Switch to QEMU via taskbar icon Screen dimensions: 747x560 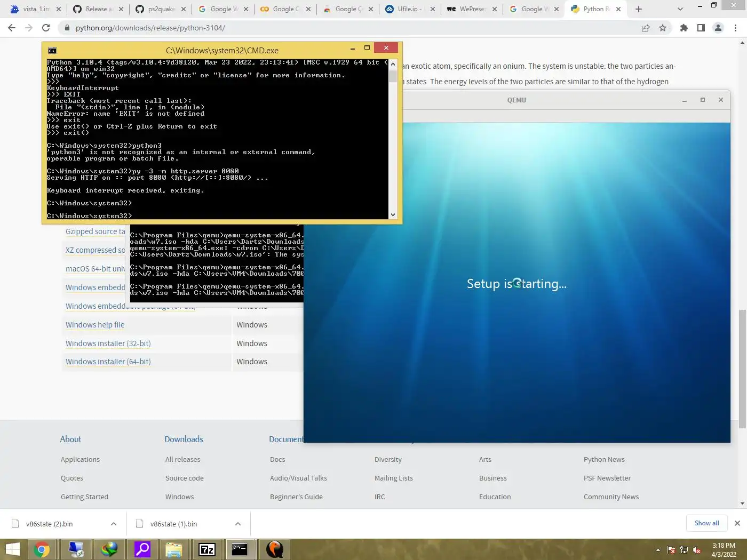[274, 549]
